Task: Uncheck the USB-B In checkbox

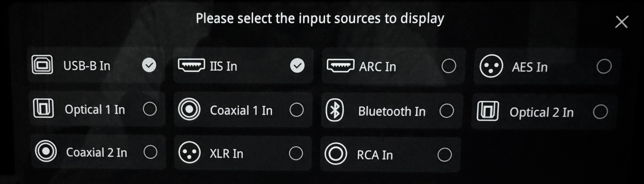Action: pyautogui.click(x=149, y=65)
